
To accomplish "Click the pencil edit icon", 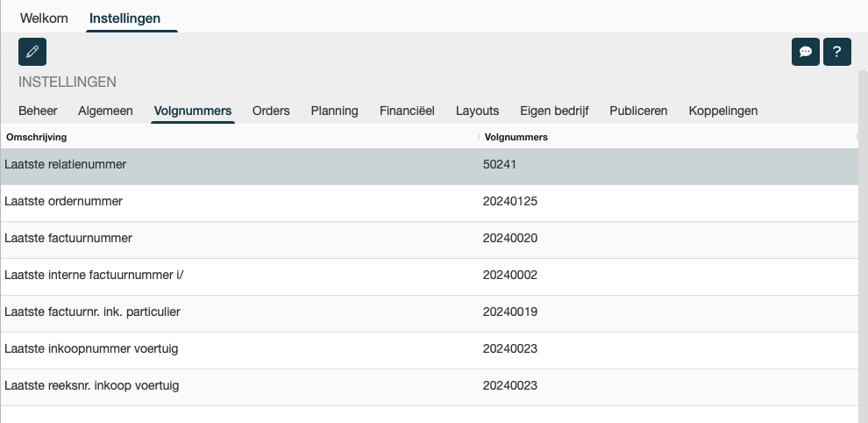I will pos(32,52).
